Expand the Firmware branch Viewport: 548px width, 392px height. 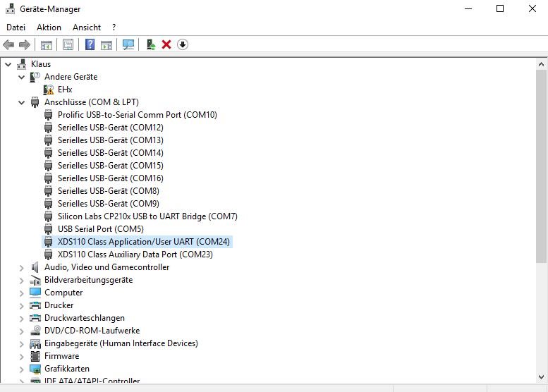[x=22, y=356]
